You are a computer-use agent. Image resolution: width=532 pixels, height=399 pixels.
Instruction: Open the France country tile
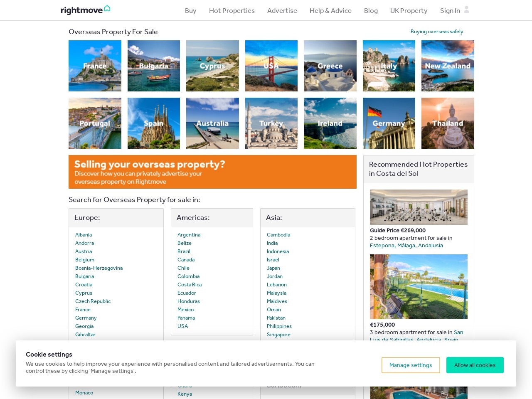(95, 66)
